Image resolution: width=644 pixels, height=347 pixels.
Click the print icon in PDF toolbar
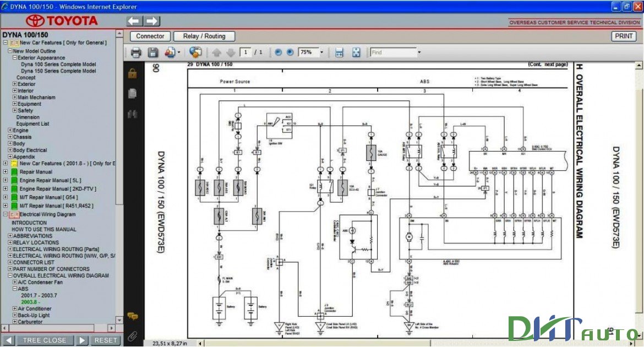point(136,52)
